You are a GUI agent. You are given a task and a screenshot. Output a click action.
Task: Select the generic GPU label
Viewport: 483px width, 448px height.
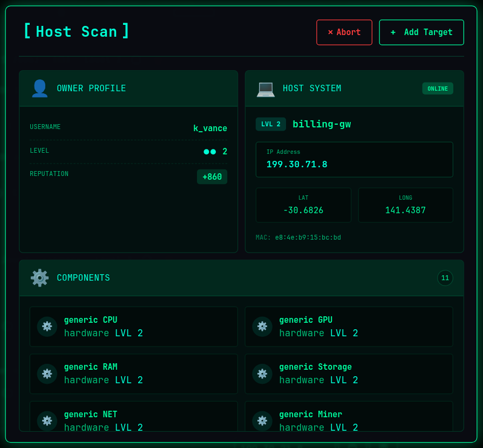click(305, 320)
